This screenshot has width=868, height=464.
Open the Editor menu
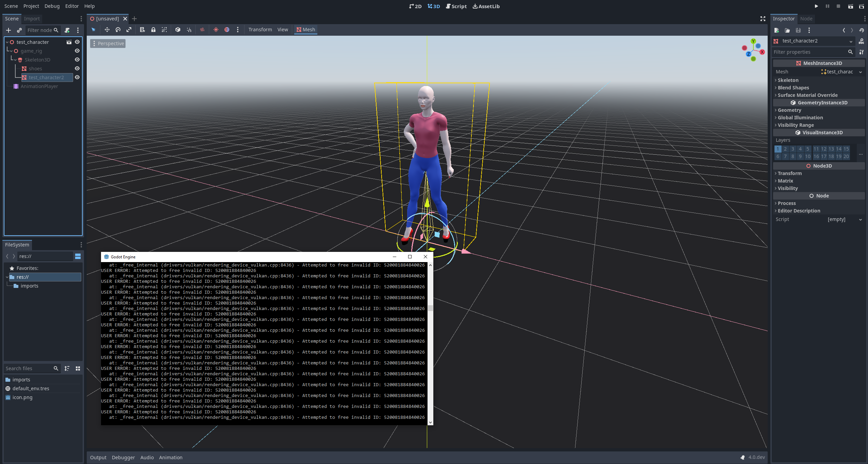pyautogui.click(x=72, y=6)
